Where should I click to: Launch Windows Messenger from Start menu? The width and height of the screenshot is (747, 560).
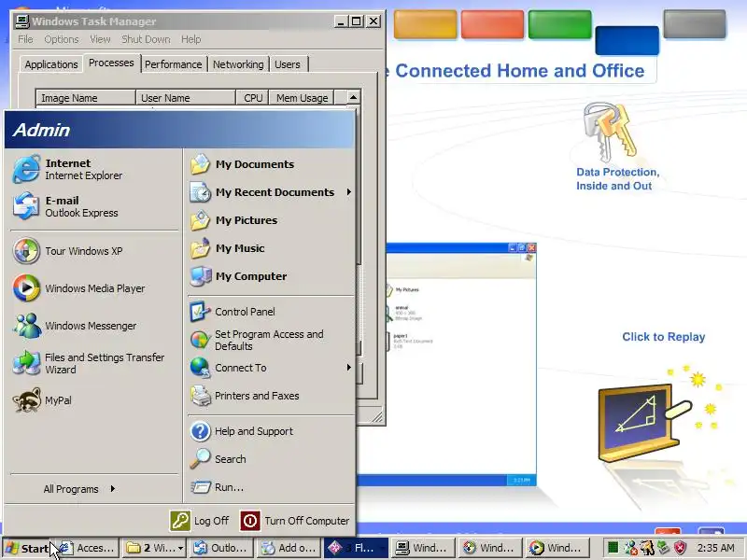pyautogui.click(x=94, y=326)
